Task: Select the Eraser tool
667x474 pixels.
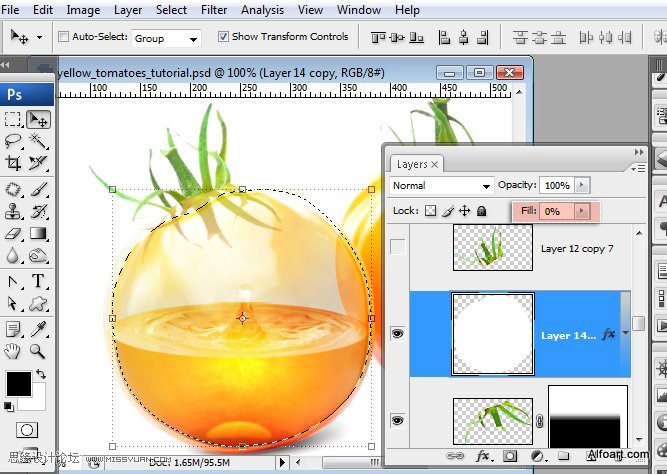Action: [x=13, y=233]
